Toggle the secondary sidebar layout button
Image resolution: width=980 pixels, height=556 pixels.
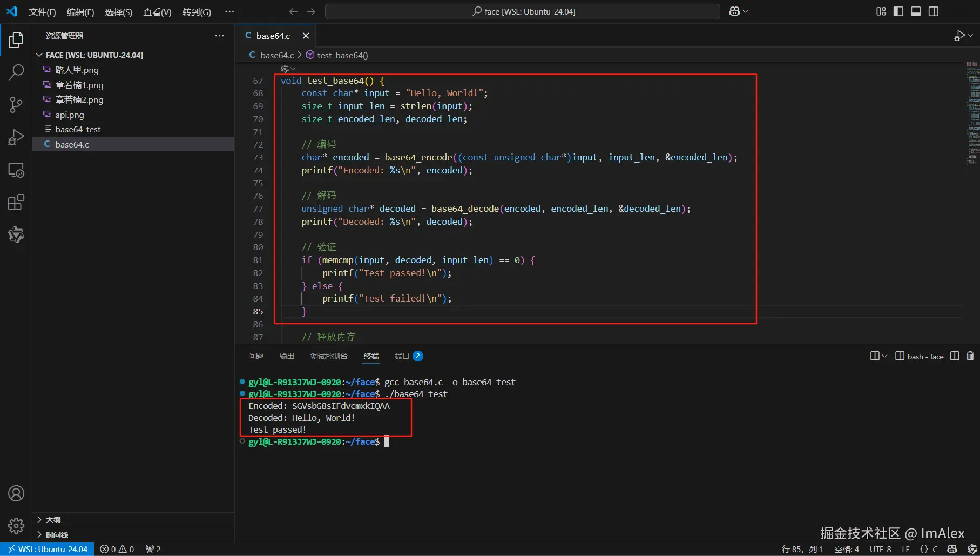pos(934,11)
